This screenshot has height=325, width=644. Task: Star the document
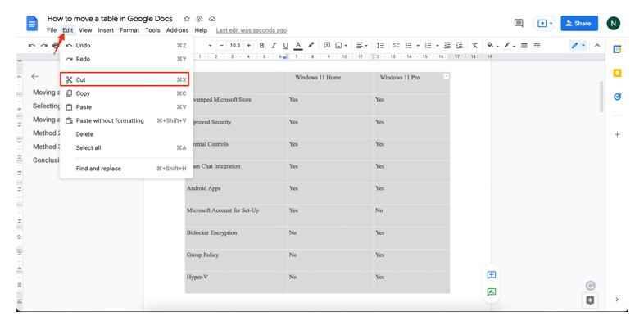187,19
